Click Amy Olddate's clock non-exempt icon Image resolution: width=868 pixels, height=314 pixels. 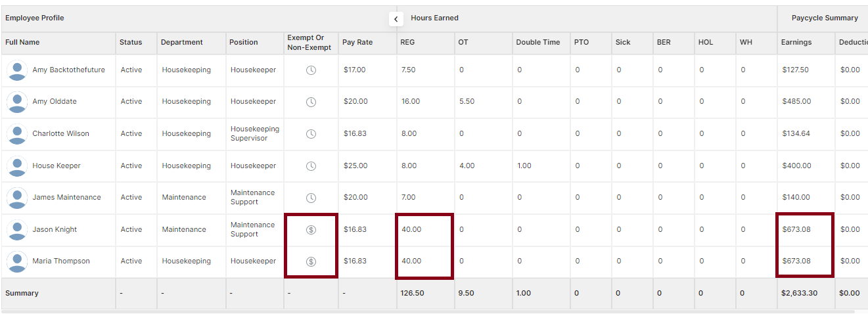[x=311, y=102]
